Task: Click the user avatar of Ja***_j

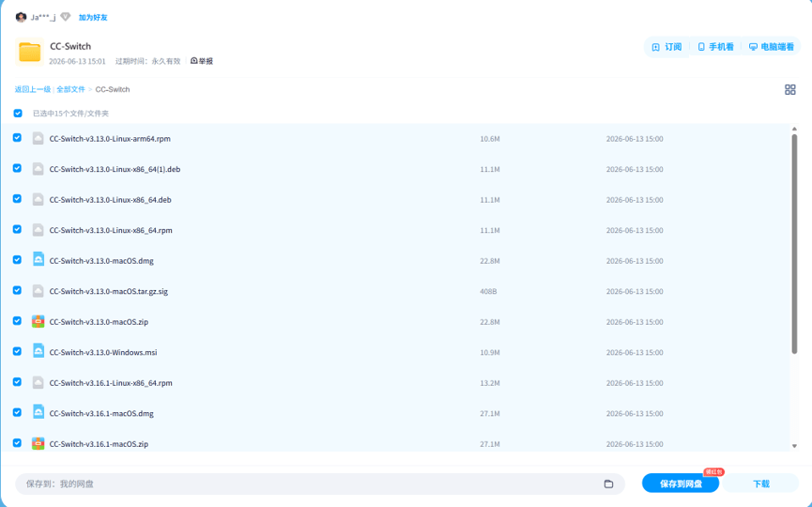Action: [x=21, y=18]
